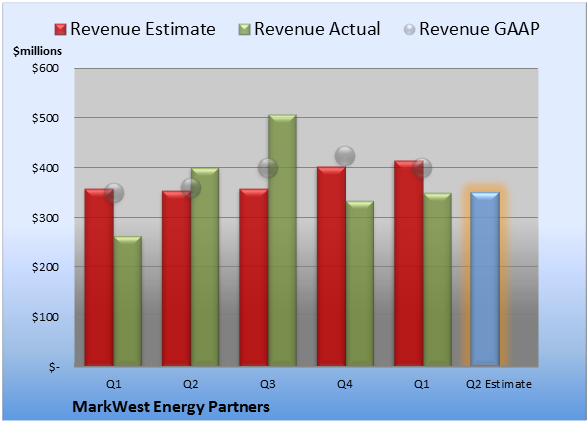588x422 pixels.
Task: Select the tallest green bar in Q3
Action: point(282,240)
